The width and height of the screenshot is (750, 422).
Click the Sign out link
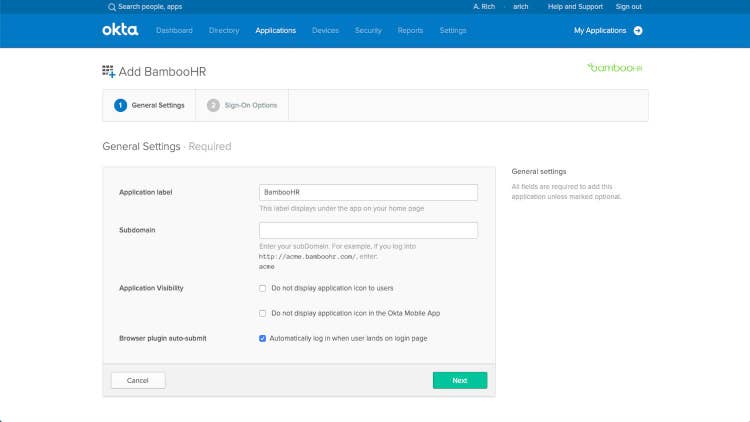click(x=629, y=7)
